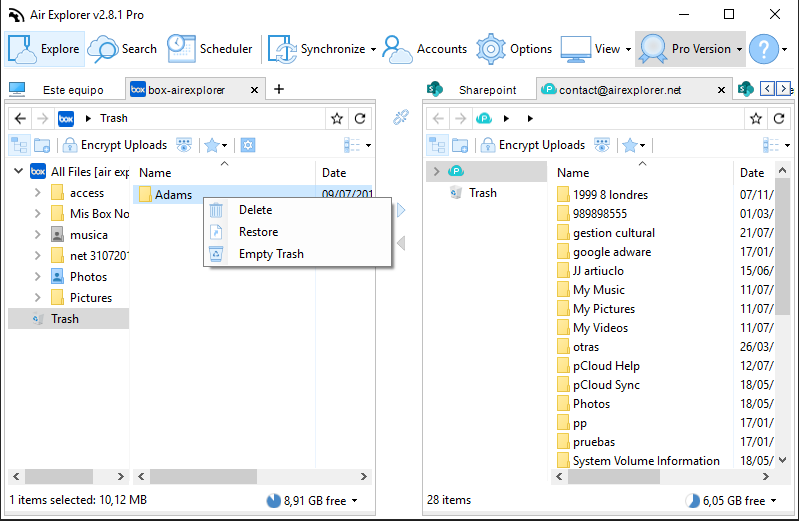The height and width of the screenshot is (521, 799).
Task: Open the Explore view
Action: click(x=44, y=49)
